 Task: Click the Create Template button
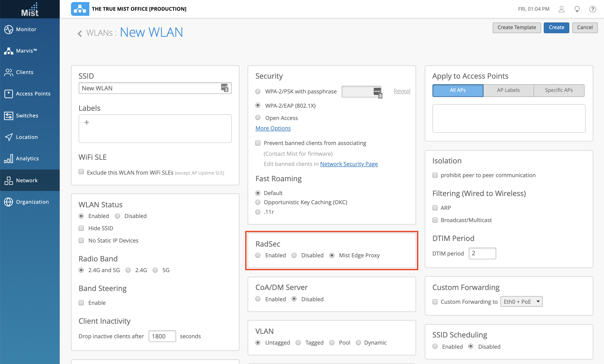pos(516,28)
